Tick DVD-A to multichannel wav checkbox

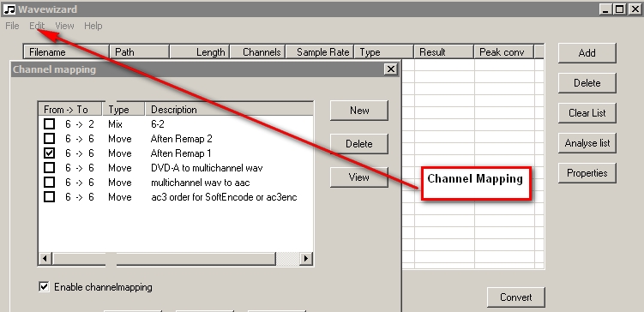pyautogui.click(x=49, y=167)
